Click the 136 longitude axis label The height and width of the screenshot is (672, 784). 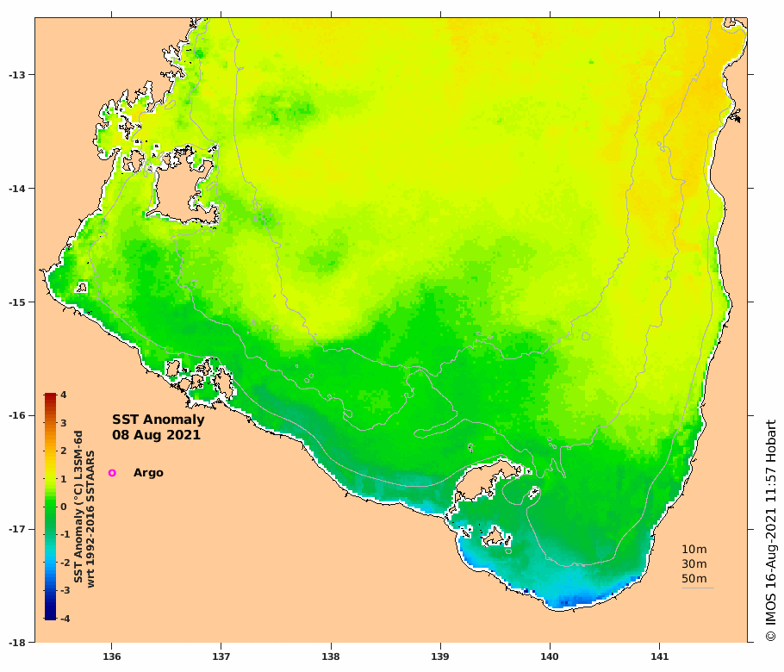point(111,656)
